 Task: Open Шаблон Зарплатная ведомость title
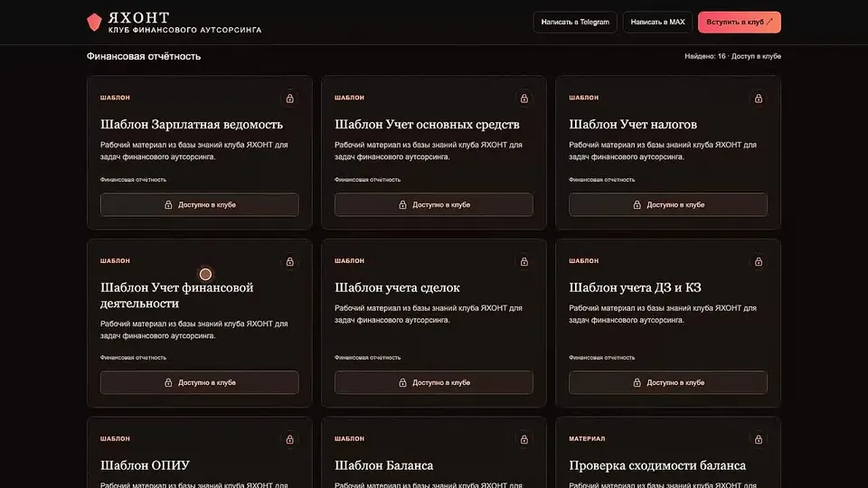[192, 125]
